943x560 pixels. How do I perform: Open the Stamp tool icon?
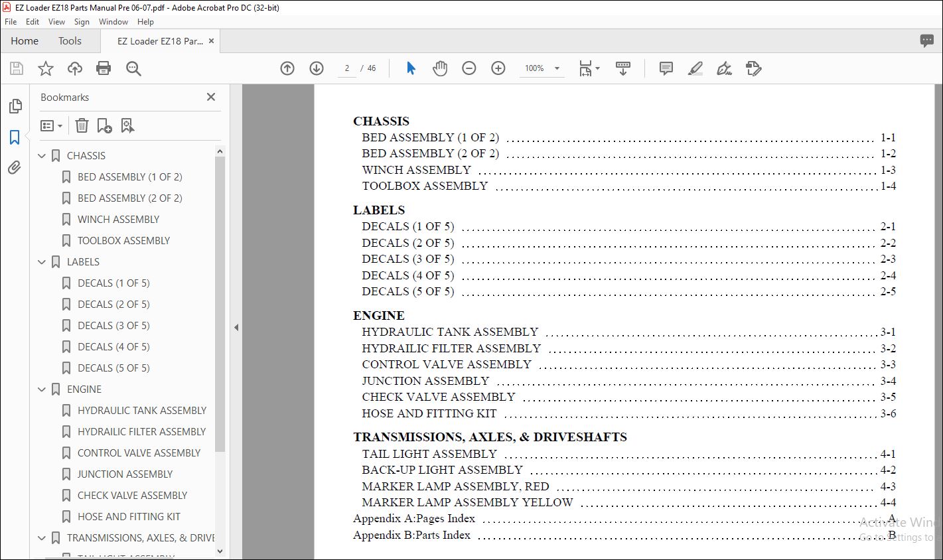(753, 68)
